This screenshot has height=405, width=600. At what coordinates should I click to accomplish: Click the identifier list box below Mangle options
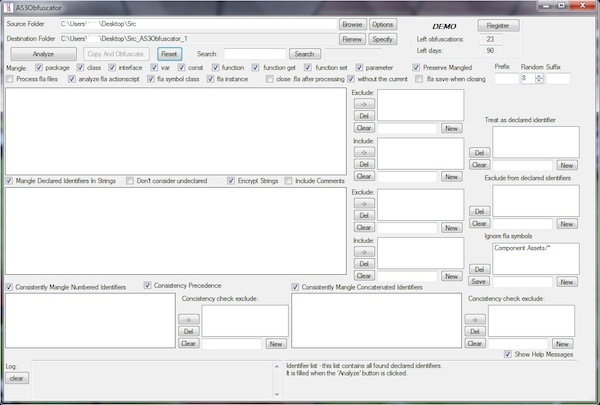[176, 131]
